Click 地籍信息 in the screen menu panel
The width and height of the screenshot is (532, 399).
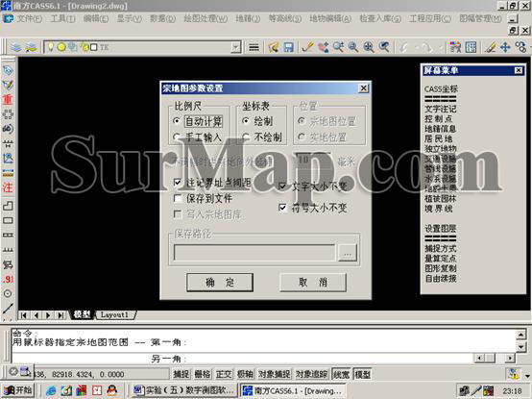[x=441, y=129]
